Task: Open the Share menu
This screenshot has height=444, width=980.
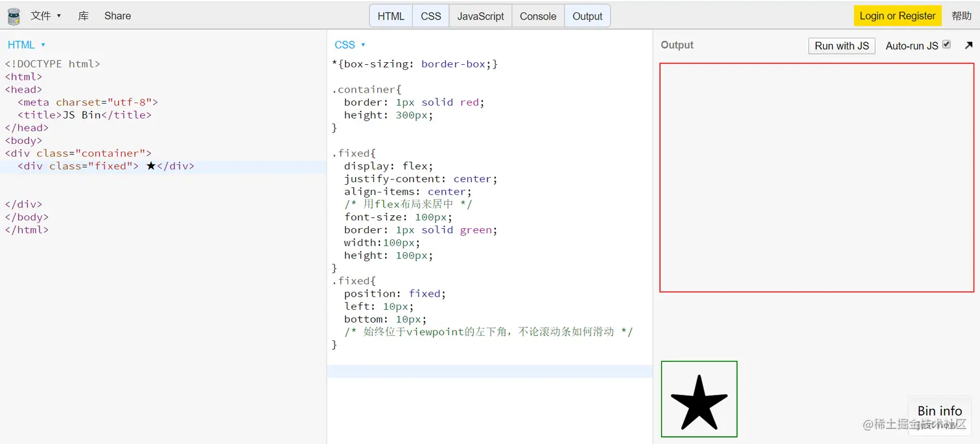Action: [117, 16]
